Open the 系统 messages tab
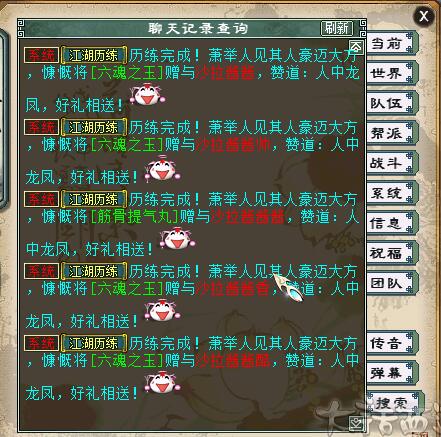 [x=389, y=193]
